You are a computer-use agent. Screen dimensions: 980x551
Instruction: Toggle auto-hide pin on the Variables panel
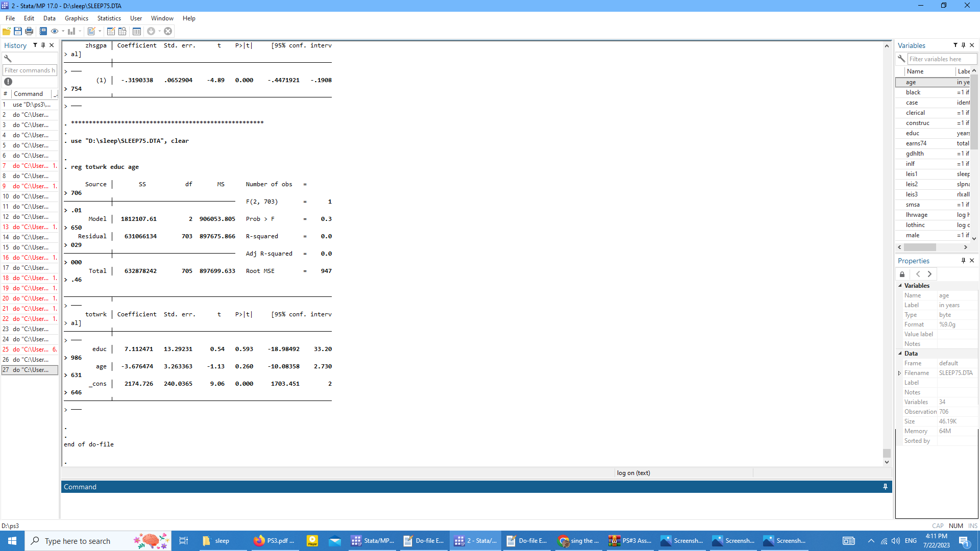964,45
